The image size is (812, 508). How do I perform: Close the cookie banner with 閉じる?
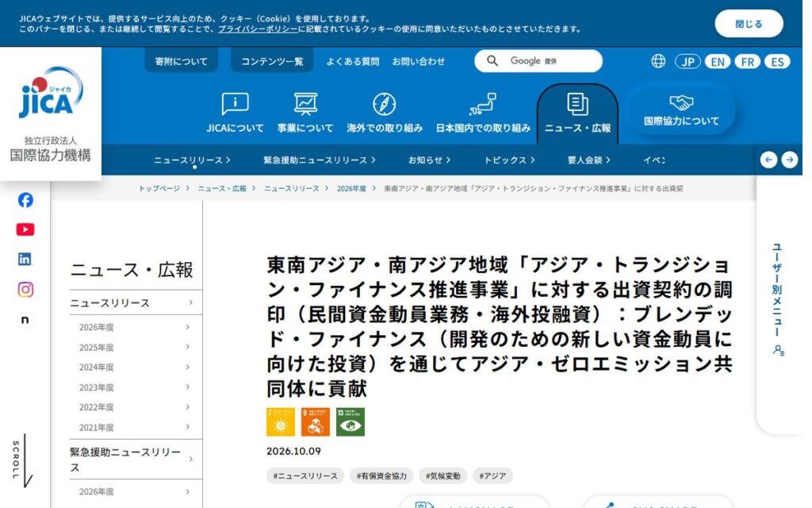[x=749, y=24]
